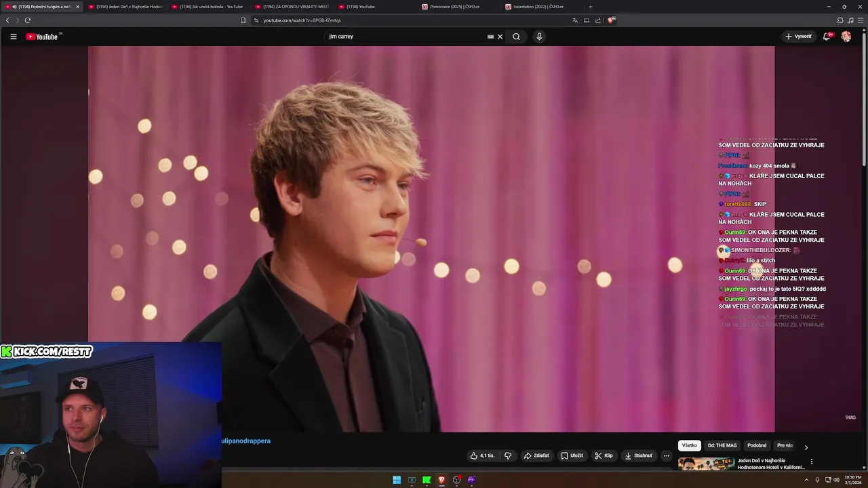The image size is (868, 488).
Task: Click the magnifier search button
Action: click(516, 37)
